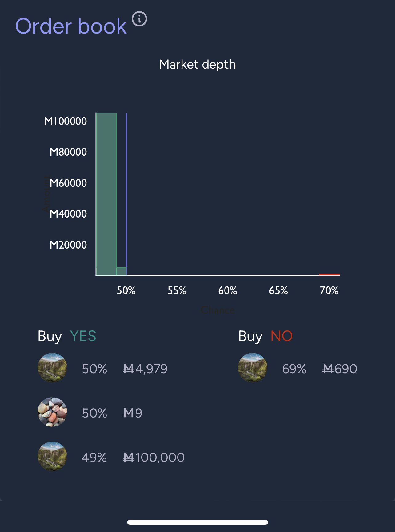
Task: Click the blue vertical price line
Action: pos(126,194)
